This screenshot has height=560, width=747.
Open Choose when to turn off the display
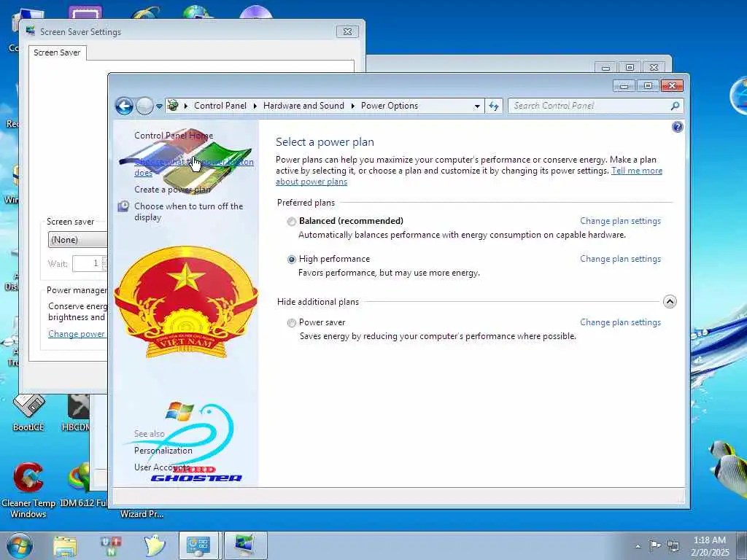pyautogui.click(x=189, y=211)
